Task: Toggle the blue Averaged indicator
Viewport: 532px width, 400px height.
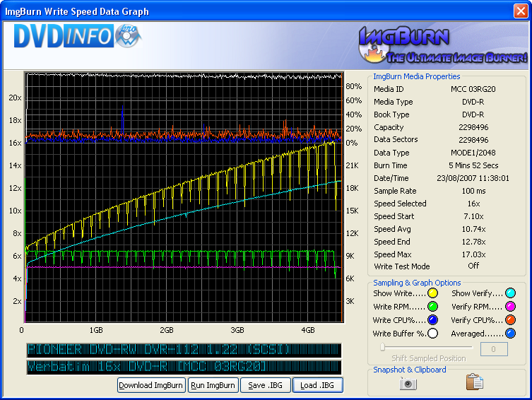Action: click(x=510, y=333)
